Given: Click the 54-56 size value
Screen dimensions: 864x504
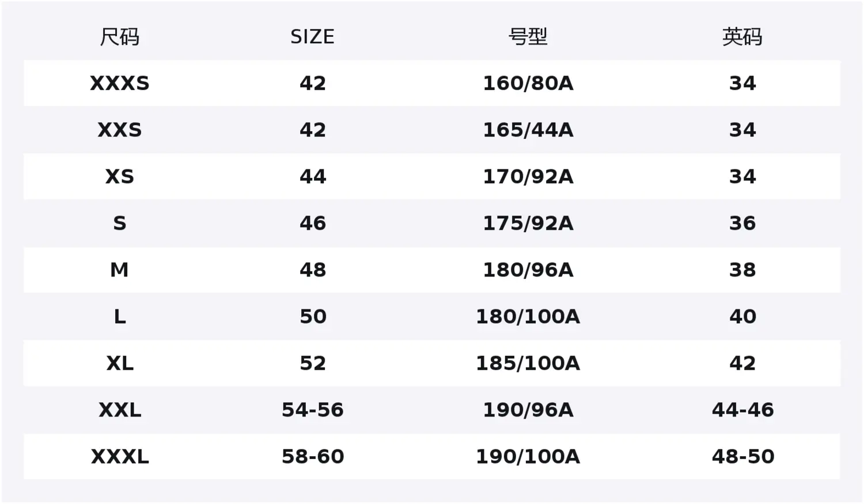Looking at the screenshot, I should 312,410.
